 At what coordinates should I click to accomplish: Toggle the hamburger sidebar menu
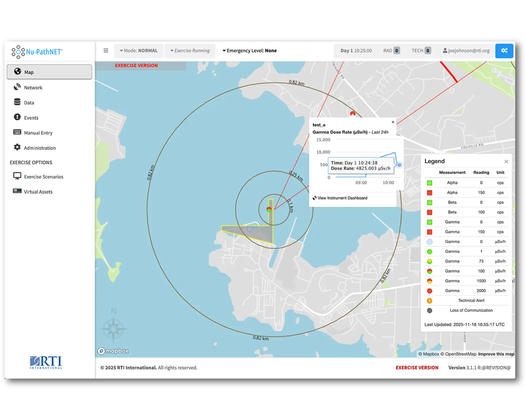[106, 50]
